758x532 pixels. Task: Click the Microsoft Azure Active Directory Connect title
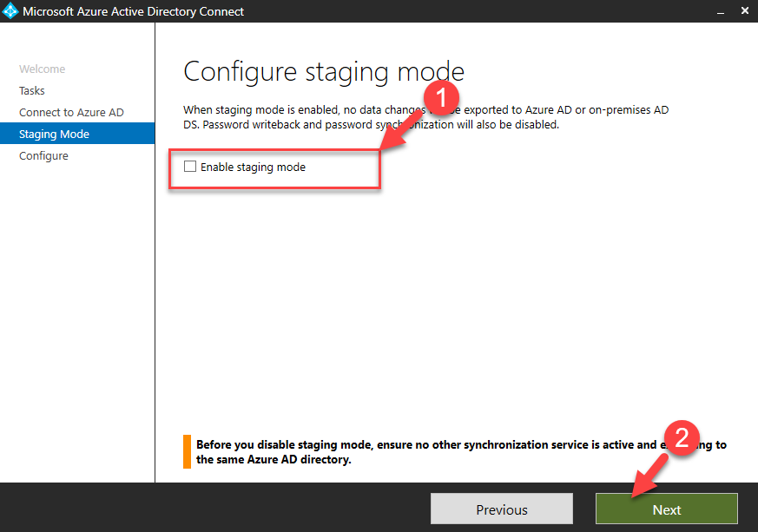coord(134,11)
